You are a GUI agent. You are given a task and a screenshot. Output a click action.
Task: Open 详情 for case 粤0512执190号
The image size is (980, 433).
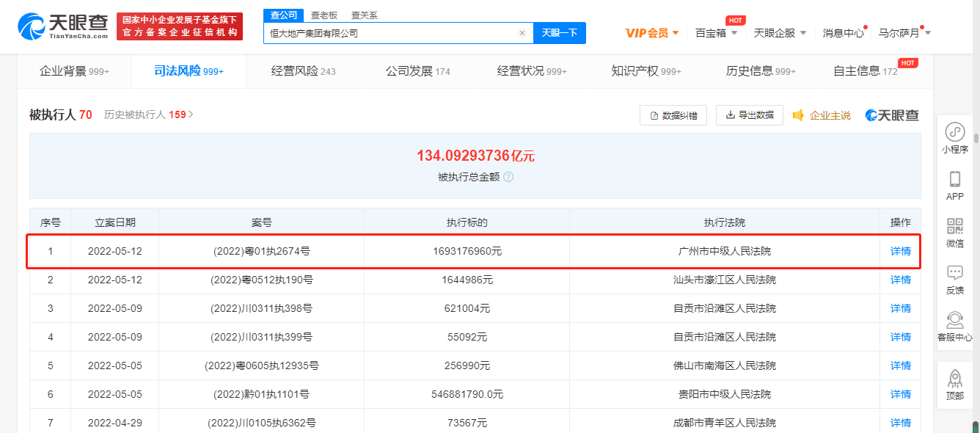tap(900, 280)
